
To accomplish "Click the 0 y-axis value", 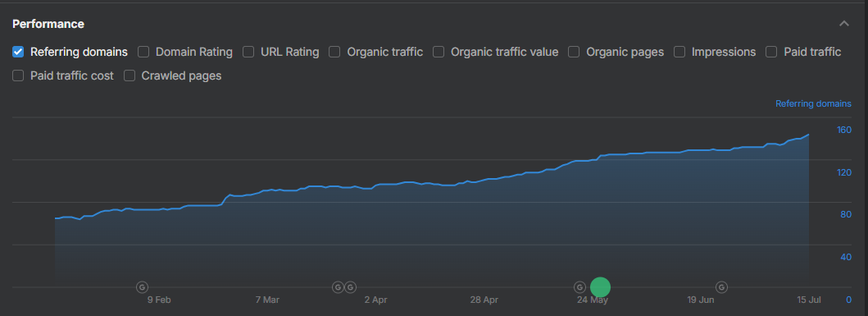I will pyautogui.click(x=848, y=300).
